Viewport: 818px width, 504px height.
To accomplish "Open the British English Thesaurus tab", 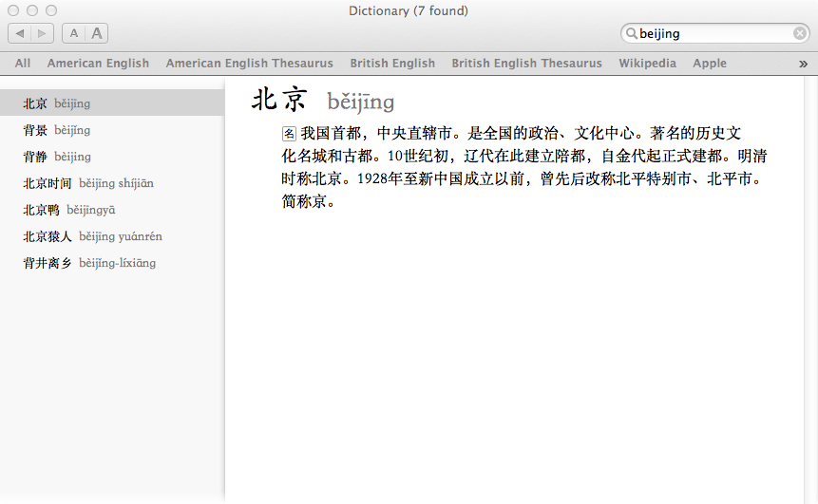I will click(x=527, y=63).
